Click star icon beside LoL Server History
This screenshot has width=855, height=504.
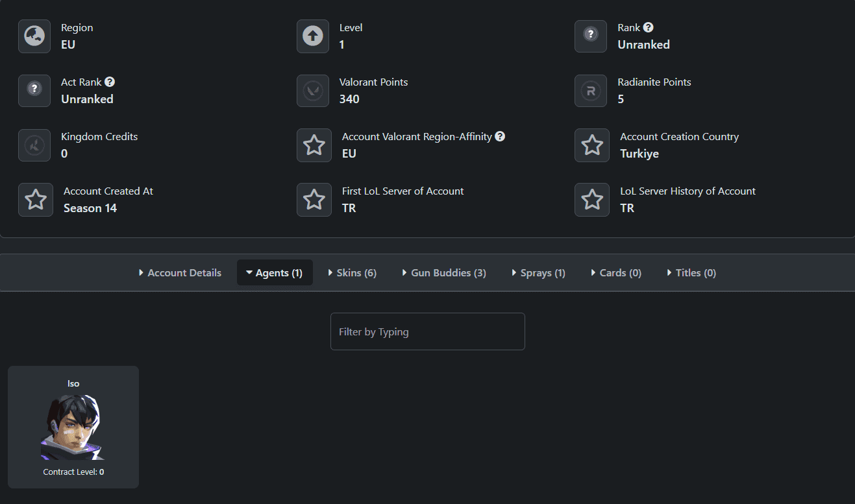click(x=592, y=200)
